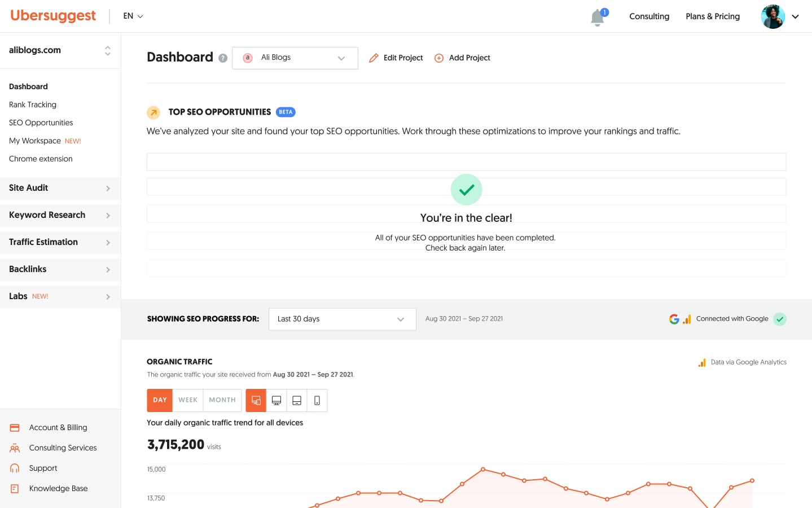Click Connected with Google text
Screen dimensions: 812x508
pos(732,318)
